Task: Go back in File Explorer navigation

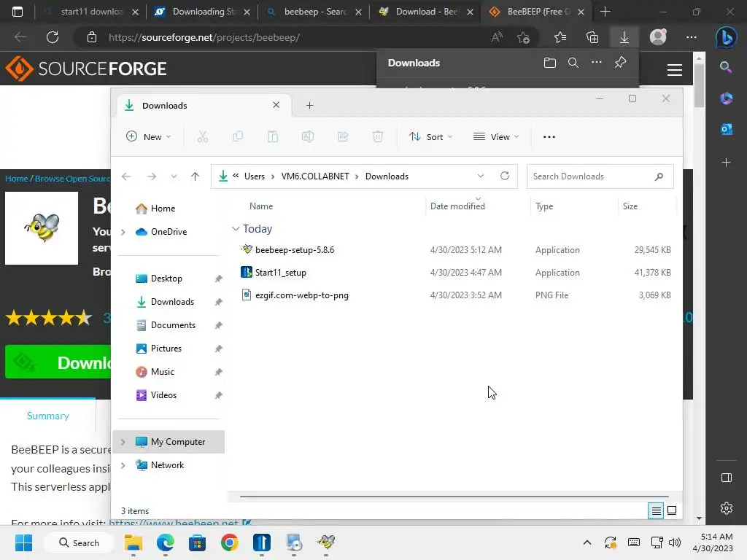Action: (x=126, y=176)
